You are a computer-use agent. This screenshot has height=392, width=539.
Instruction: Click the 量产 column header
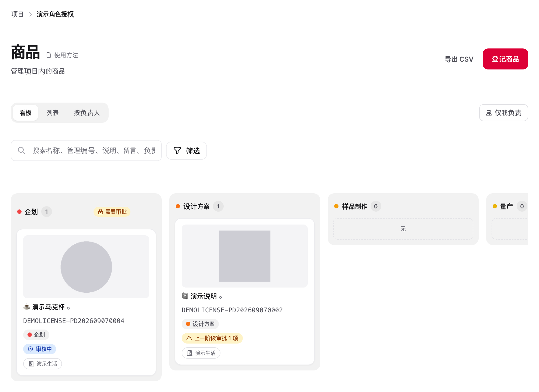pos(507,206)
